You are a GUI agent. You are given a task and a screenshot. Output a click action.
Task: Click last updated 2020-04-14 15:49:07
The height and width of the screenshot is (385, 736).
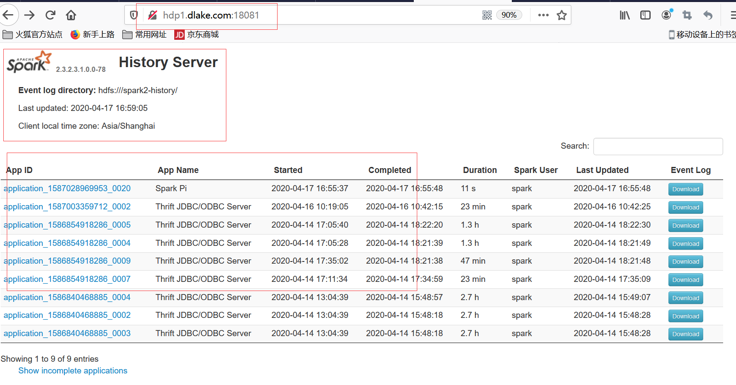[x=612, y=297]
